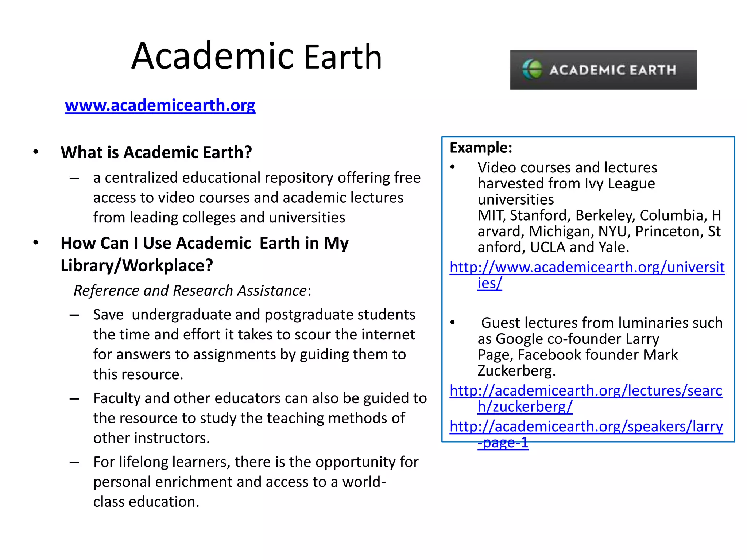This screenshot has width=747, height=560.
Task: Click 'Save undergraduate and postgraduate students' bullet
Action: (x=254, y=344)
